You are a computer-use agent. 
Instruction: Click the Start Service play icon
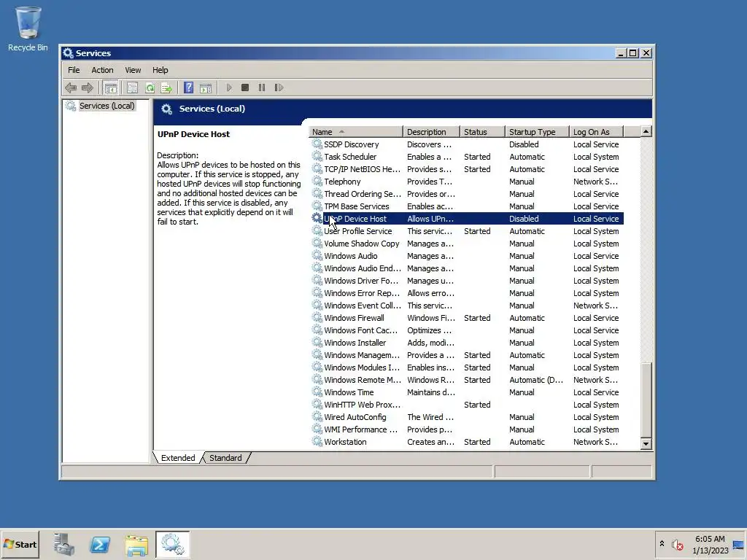[x=228, y=87]
